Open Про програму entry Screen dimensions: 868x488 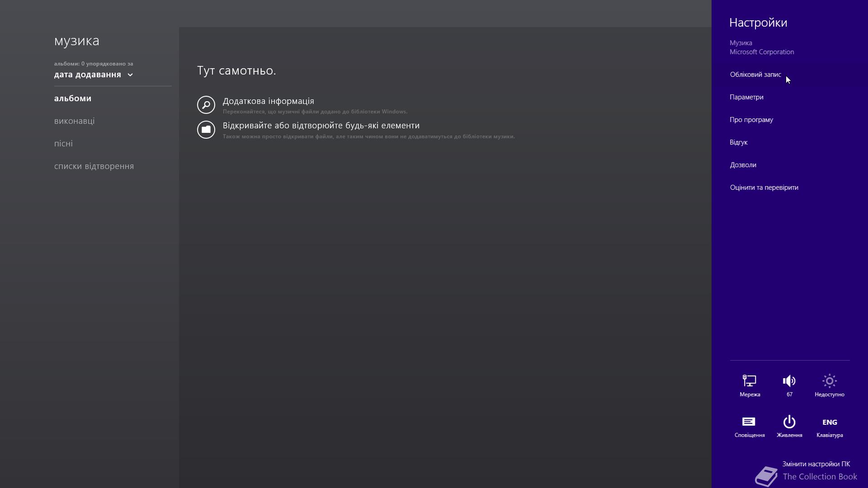pos(751,120)
